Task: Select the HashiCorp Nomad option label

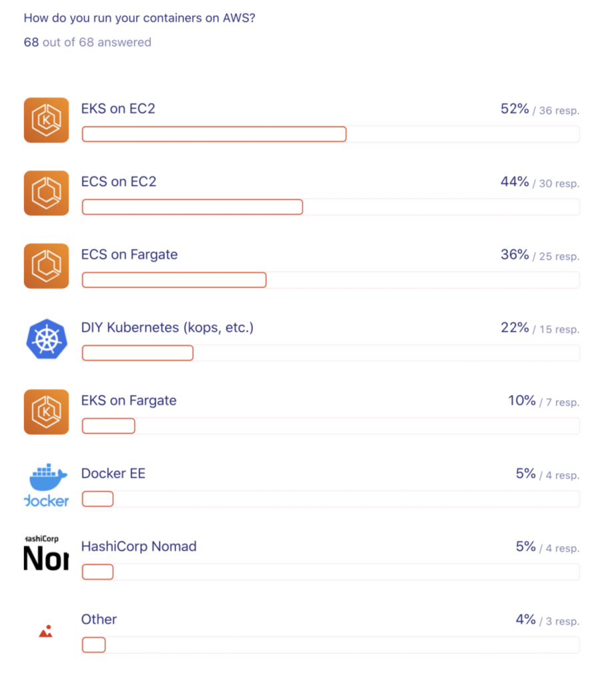Action: [139, 546]
